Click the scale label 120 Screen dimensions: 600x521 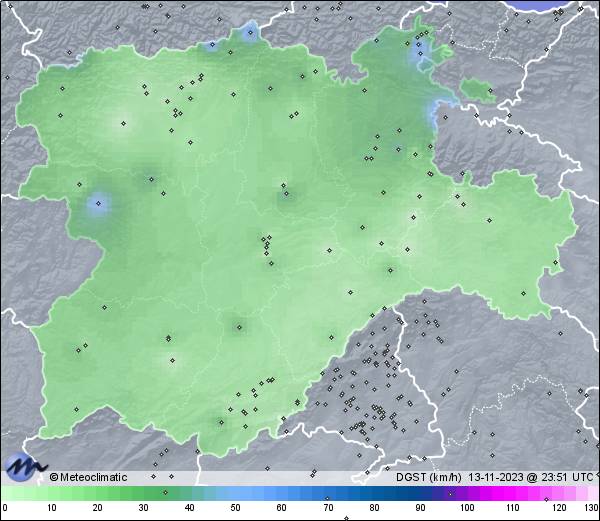pos(559,508)
